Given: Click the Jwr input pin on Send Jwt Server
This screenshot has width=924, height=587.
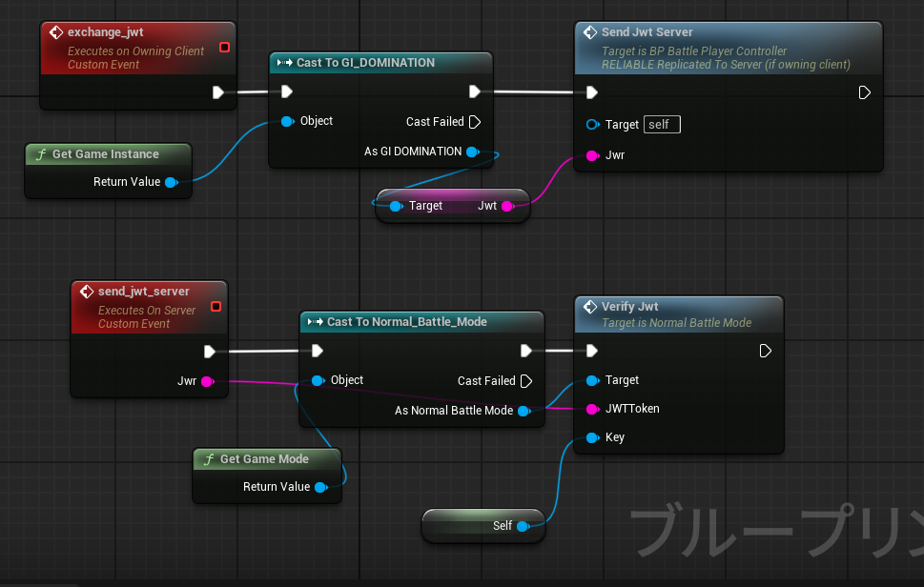Looking at the screenshot, I should tap(592, 154).
